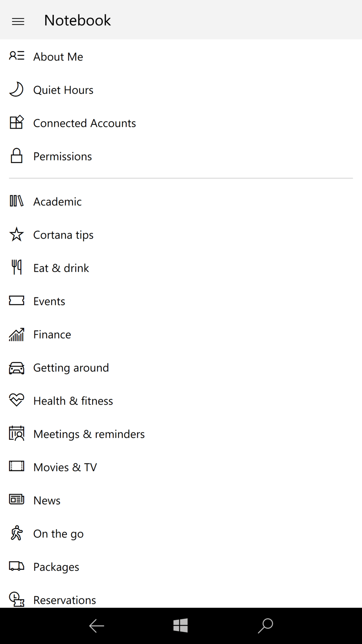Image resolution: width=362 pixels, height=644 pixels.
Task: Open the Reservations category
Action: pos(64,600)
